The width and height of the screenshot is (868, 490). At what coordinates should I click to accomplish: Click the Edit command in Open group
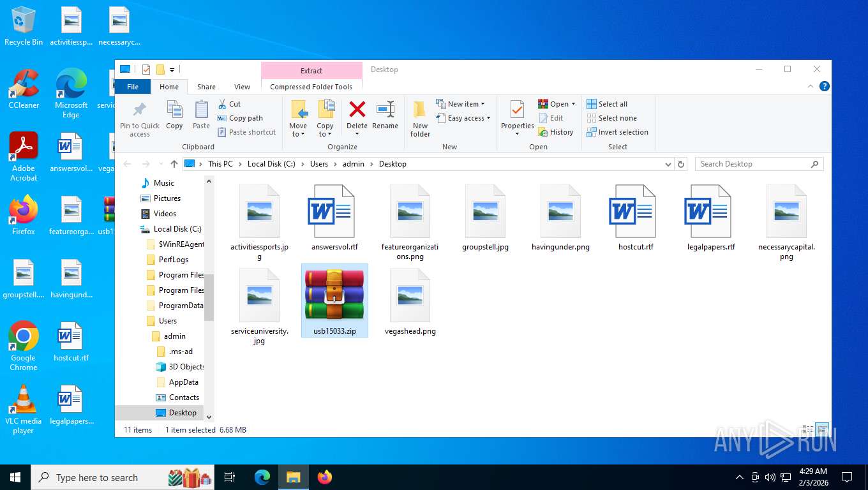(x=551, y=118)
